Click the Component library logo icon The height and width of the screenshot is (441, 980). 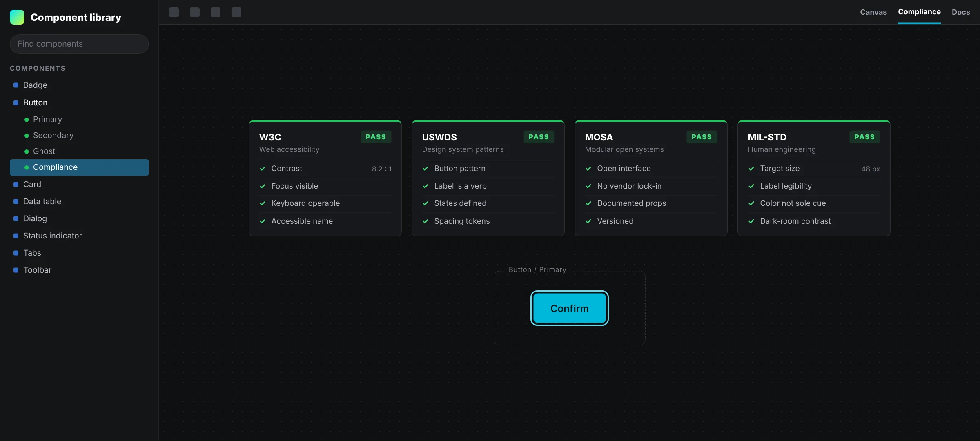[17, 17]
